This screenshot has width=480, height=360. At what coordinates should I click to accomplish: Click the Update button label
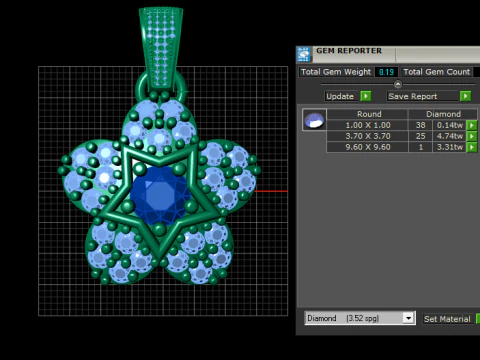click(342, 96)
